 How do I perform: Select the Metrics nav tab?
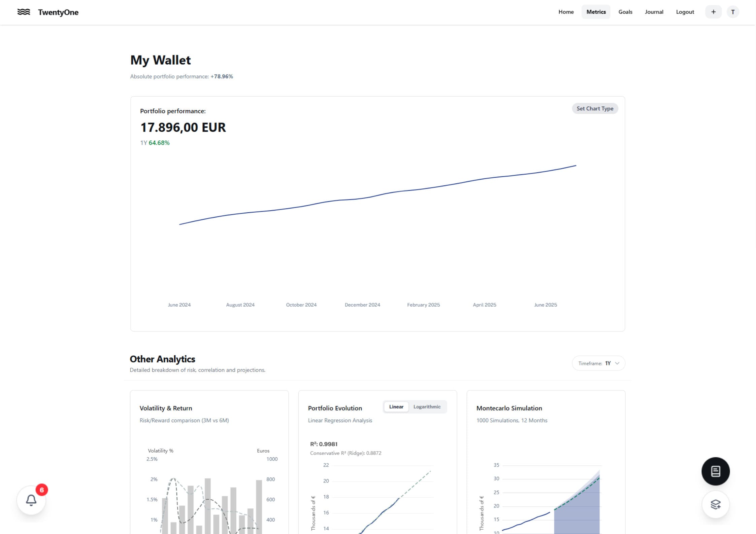pyautogui.click(x=596, y=12)
